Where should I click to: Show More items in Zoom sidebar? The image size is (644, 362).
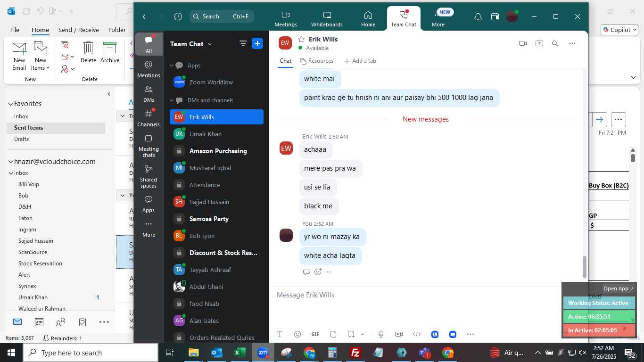149,229
